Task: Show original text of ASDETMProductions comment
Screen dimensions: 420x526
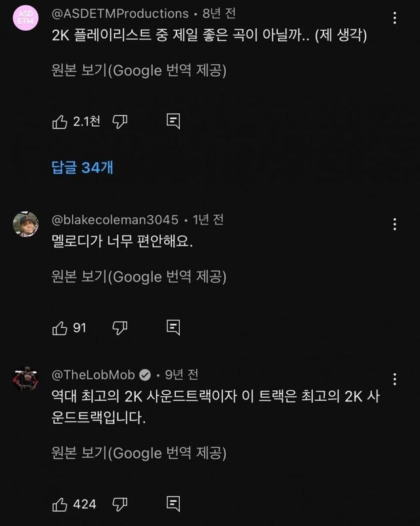Action: click(x=138, y=71)
